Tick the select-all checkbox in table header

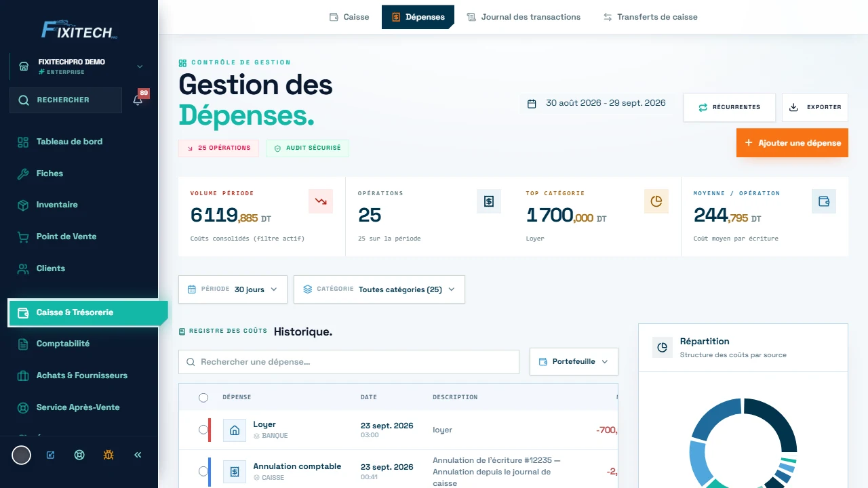[203, 398]
